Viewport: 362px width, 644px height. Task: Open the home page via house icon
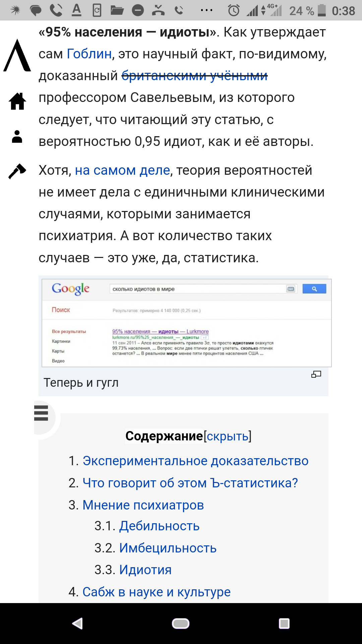pos(17,101)
